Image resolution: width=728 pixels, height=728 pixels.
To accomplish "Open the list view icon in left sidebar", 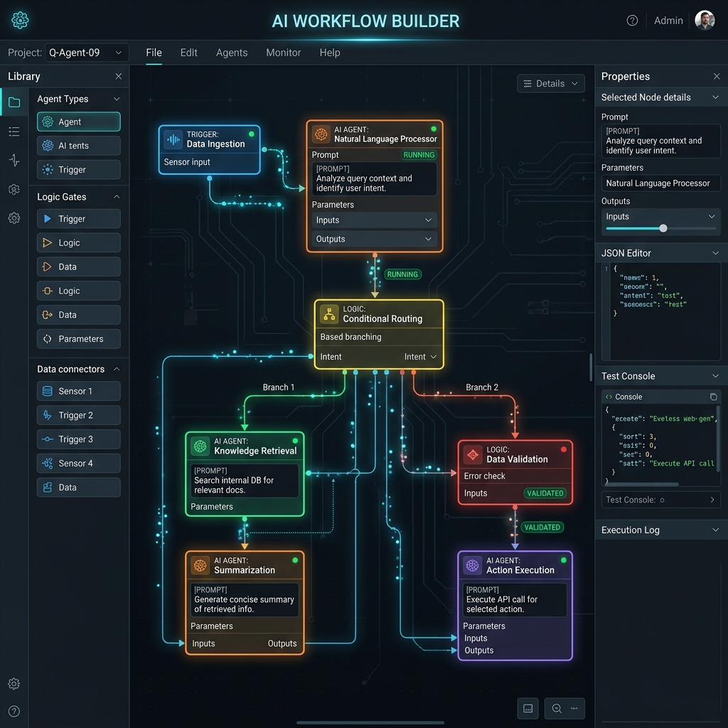I will point(14,132).
